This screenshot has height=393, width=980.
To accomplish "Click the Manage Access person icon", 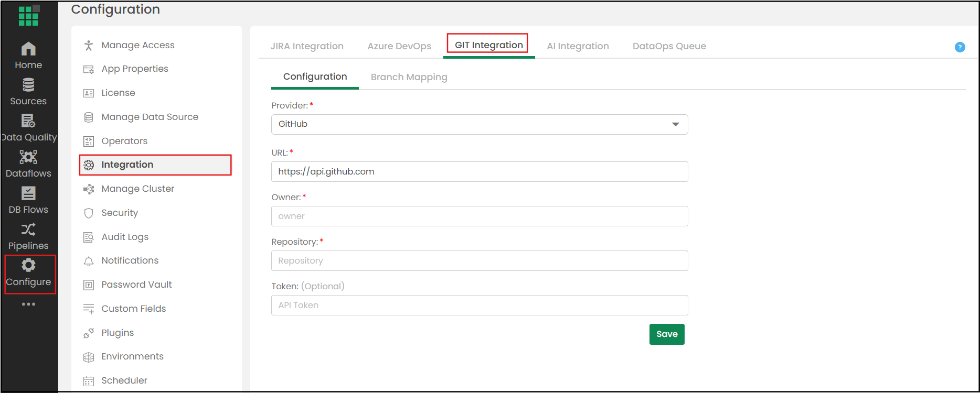I will [89, 46].
